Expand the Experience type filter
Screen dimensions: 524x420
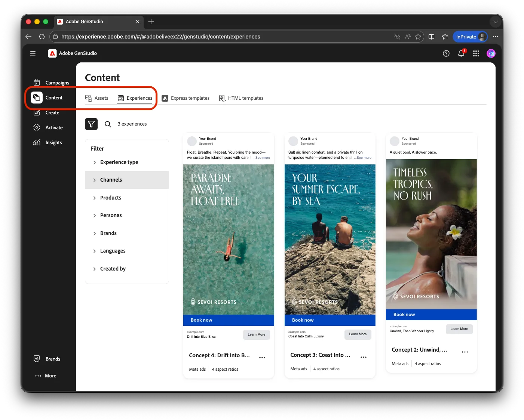coord(127,162)
